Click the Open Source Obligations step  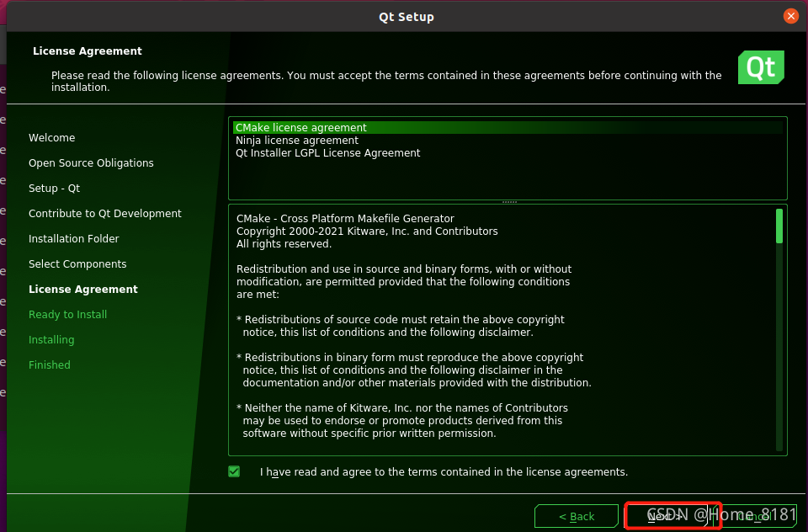91,163
